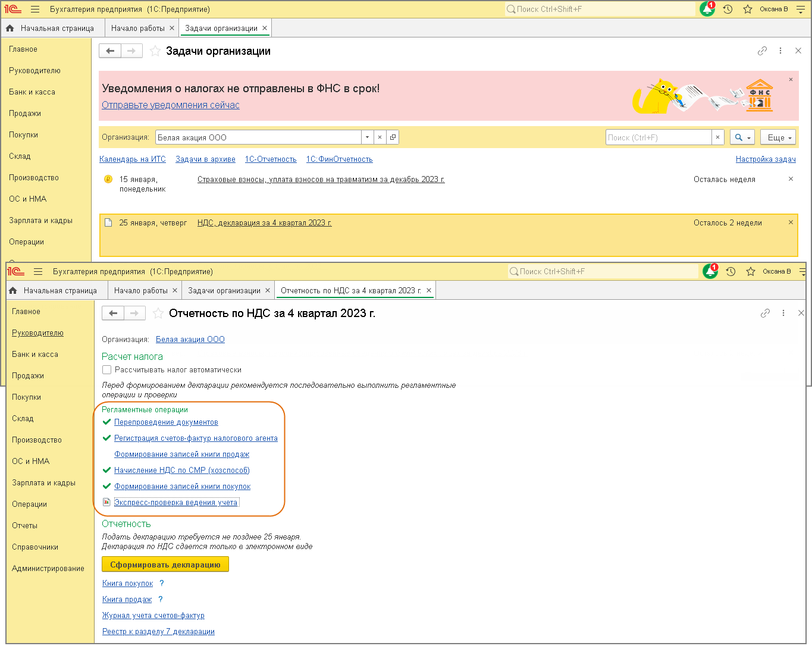Clear the Организация field value
The image size is (812, 646).
pos(380,137)
